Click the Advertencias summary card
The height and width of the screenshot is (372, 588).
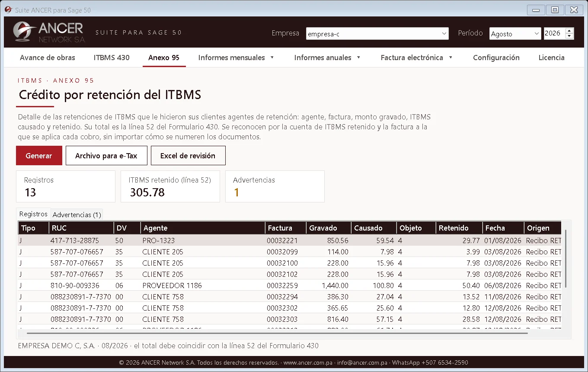point(275,186)
